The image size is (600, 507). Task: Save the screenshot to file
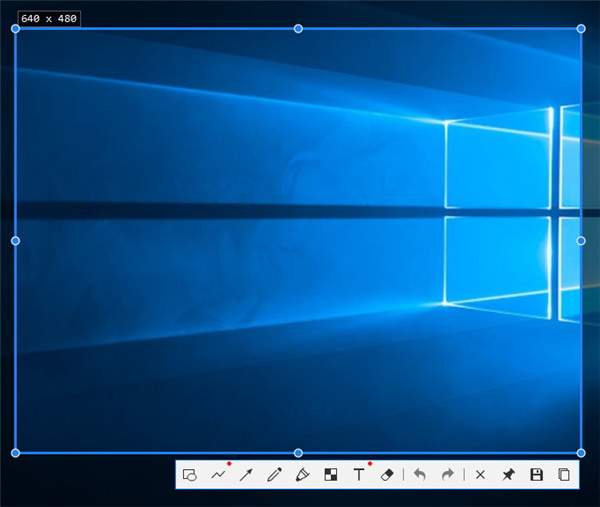(x=536, y=475)
